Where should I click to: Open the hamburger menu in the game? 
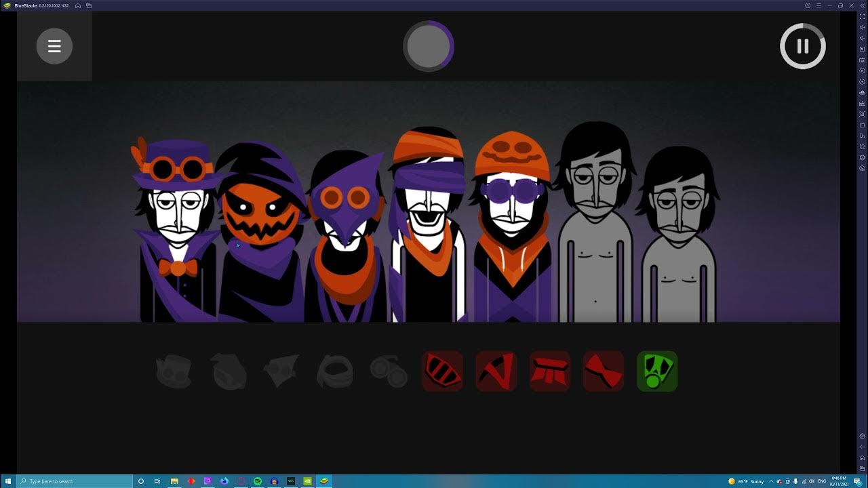[54, 46]
